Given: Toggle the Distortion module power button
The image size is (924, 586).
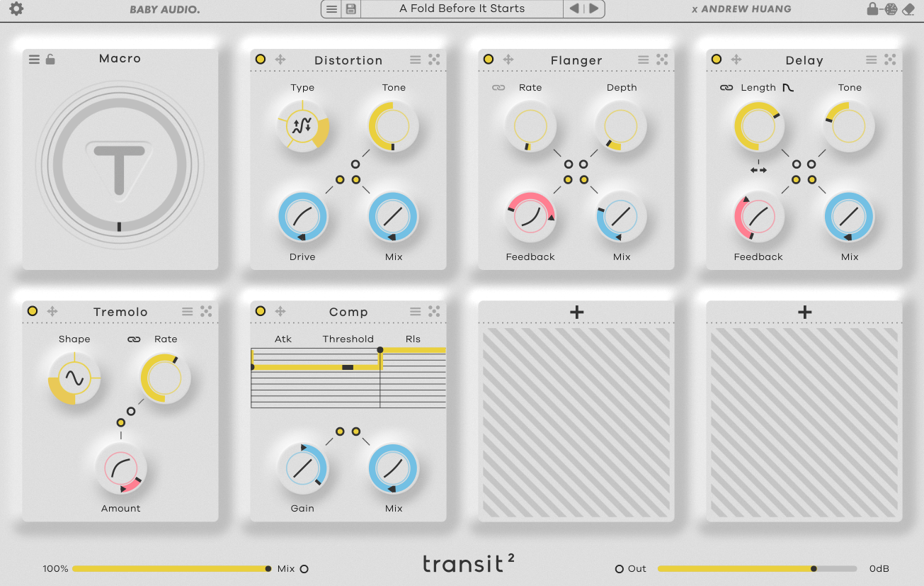Looking at the screenshot, I should pos(261,60).
